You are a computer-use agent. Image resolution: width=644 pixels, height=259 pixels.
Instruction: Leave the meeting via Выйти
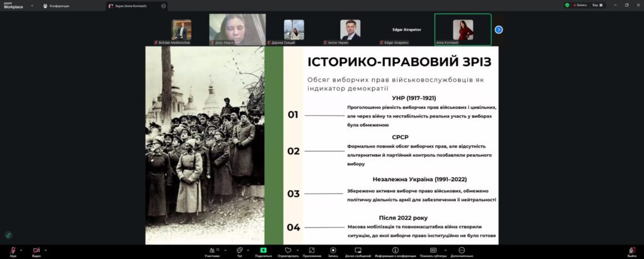(x=631, y=250)
